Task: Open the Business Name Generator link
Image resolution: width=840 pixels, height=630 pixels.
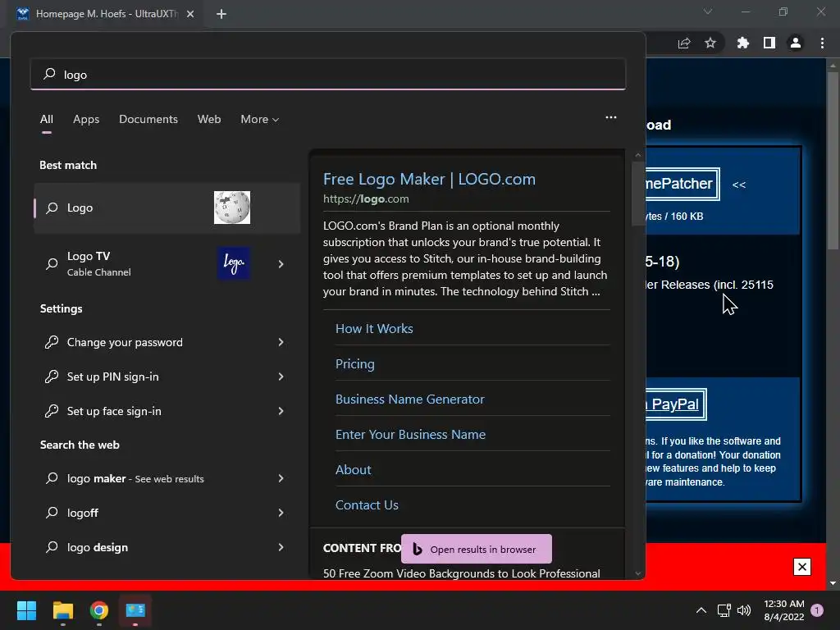Action: 410,399
